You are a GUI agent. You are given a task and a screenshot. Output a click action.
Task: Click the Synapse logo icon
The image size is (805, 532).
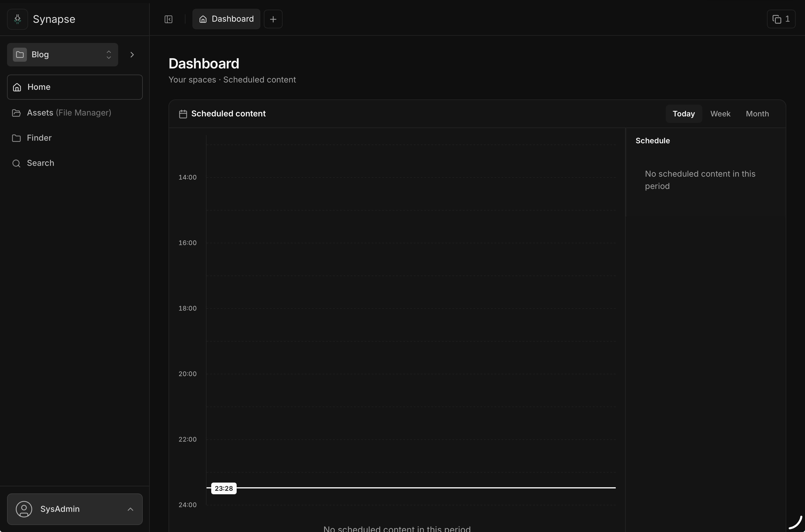(x=18, y=19)
